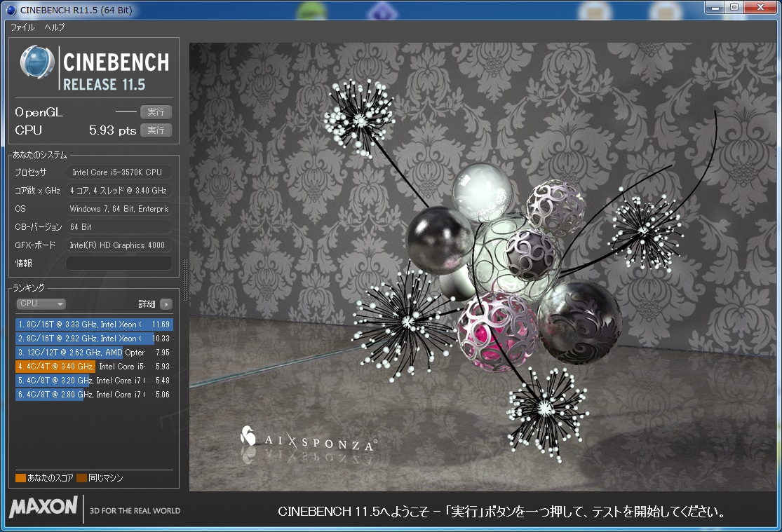Select ranking entry 1: 8C/16T @ 3.33 GHz Intel Xeon
Screen dimensions: 782x532
click(x=94, y=324)
